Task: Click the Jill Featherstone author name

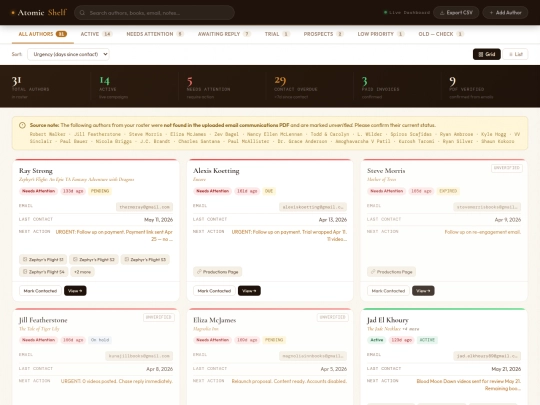Action: pos(43,320)
